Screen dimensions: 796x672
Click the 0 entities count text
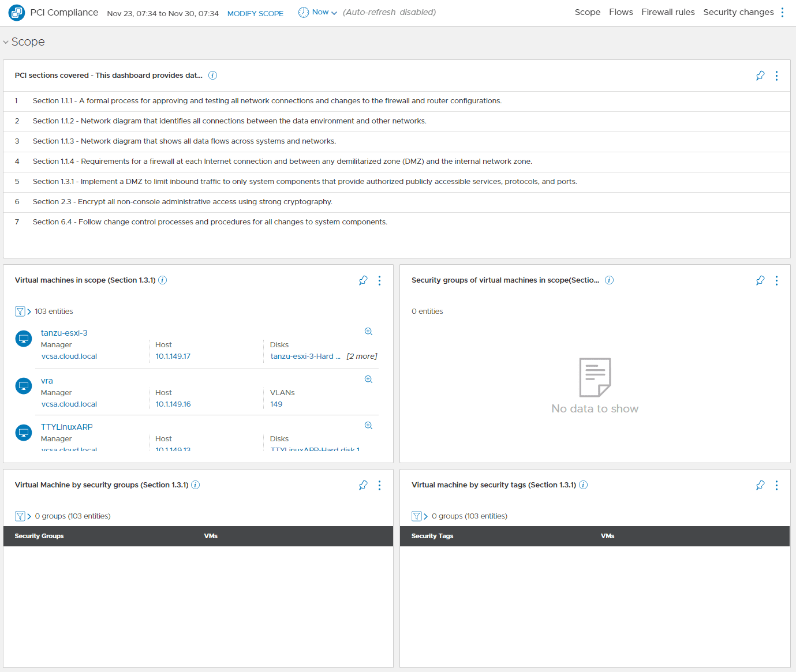427,311
